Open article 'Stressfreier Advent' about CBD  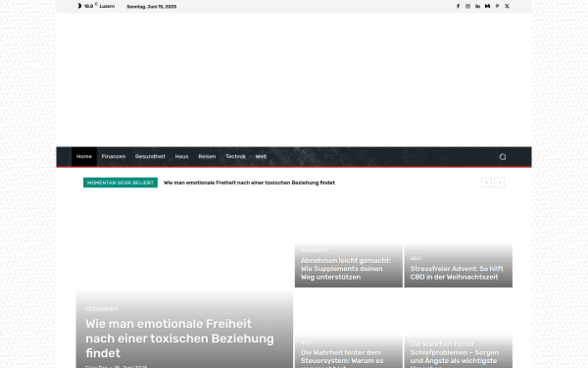tap(457, 273)
